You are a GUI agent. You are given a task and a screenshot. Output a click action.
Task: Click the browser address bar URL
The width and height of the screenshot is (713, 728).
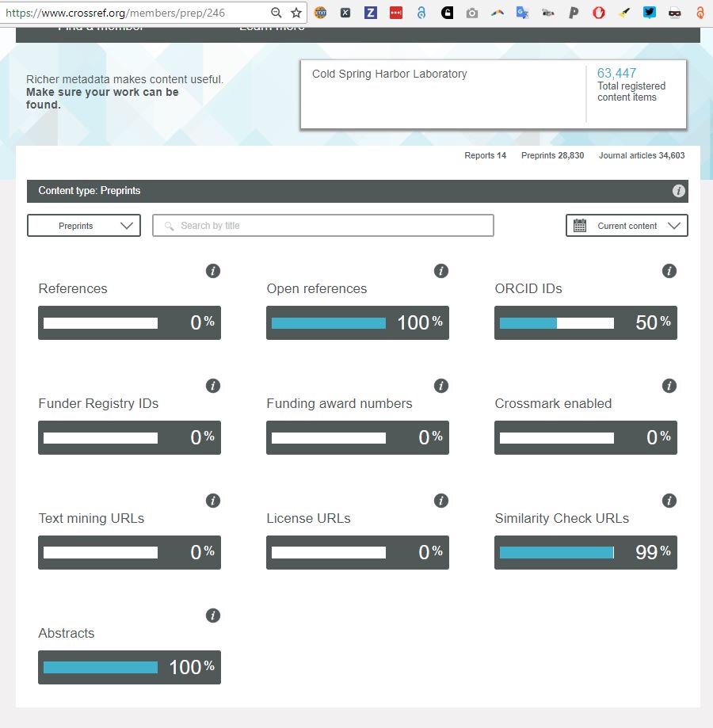click(116, 13)
